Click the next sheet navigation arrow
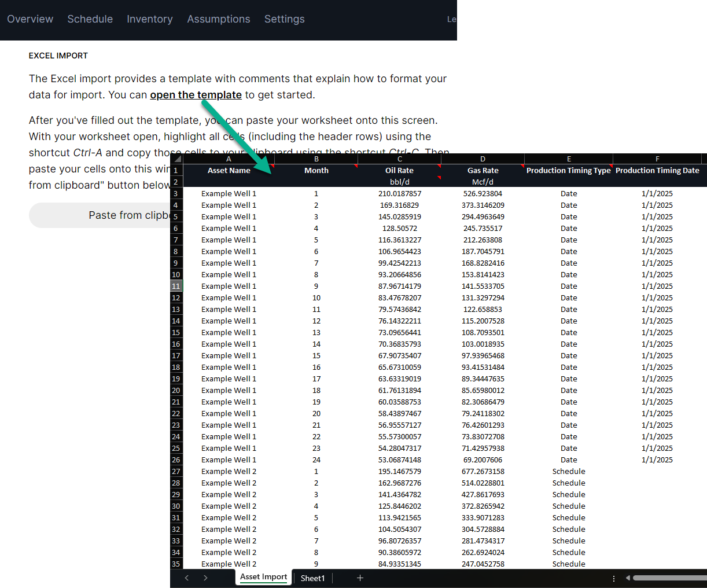This screenshot has height=588, width=707. click(x=205, y=578)
